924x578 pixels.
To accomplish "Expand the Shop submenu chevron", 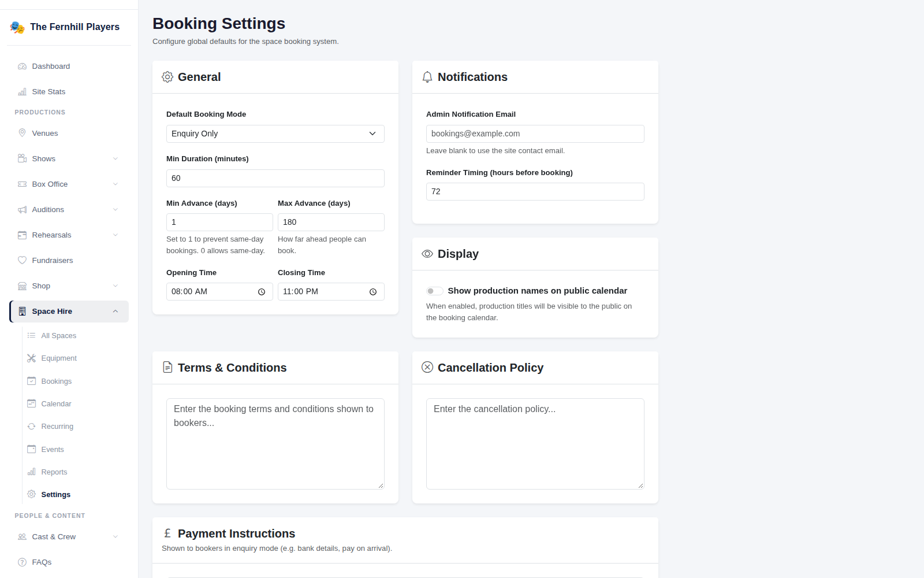I will click(x=115, y=286).
